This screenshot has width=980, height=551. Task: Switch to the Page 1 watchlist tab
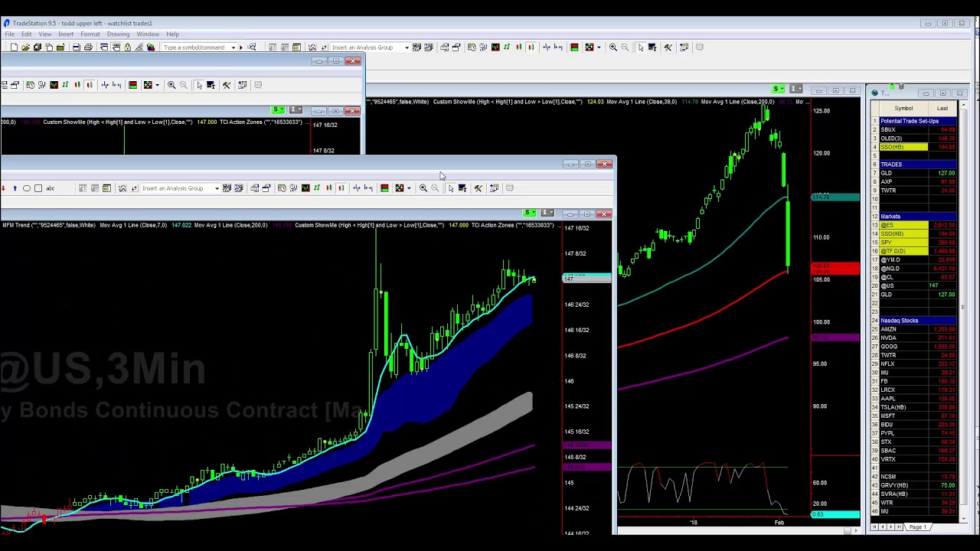(x=918, y=527)
